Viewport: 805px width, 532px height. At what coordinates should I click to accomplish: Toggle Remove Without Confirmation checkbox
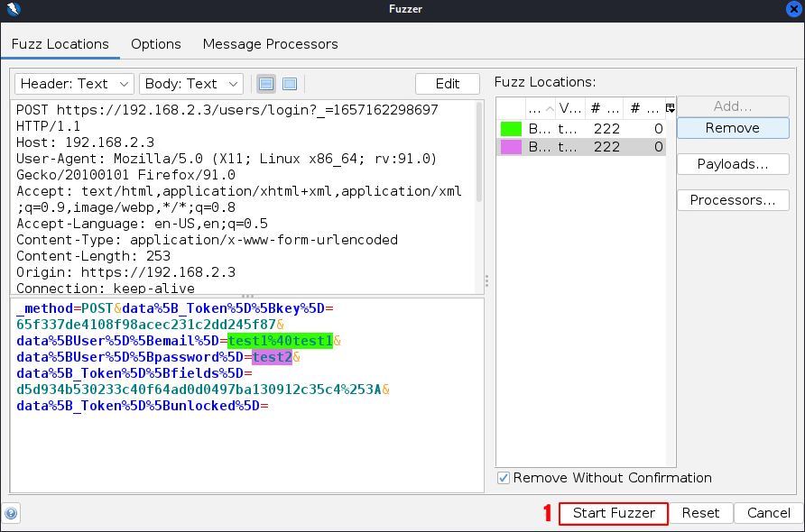pos(504,478)
